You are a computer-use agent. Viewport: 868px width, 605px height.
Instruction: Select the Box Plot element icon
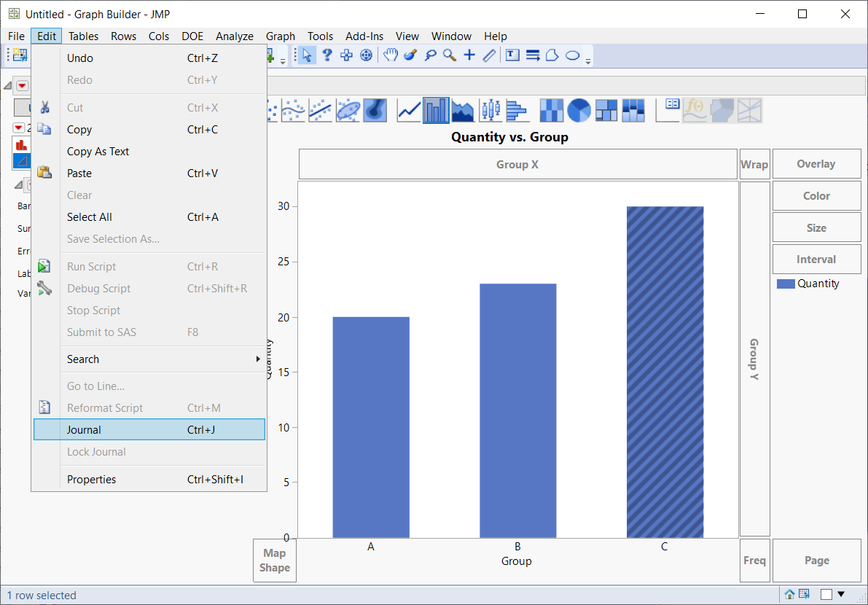click(x=490, y=110)
